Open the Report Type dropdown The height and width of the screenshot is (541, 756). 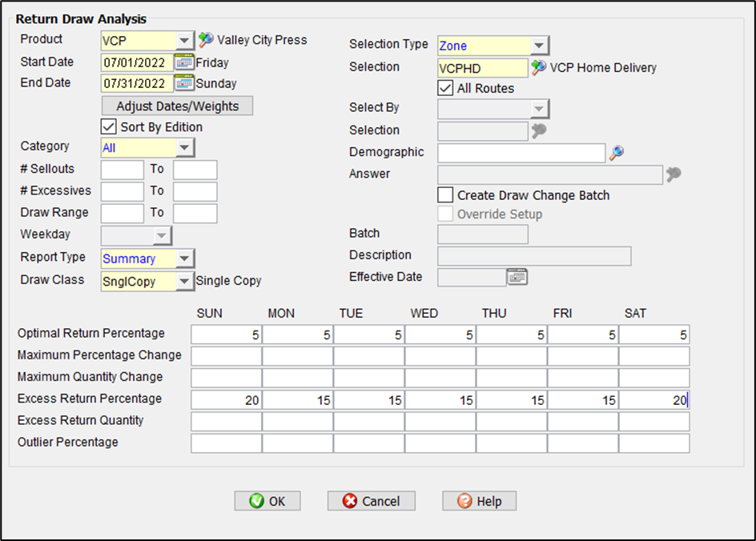184,258
